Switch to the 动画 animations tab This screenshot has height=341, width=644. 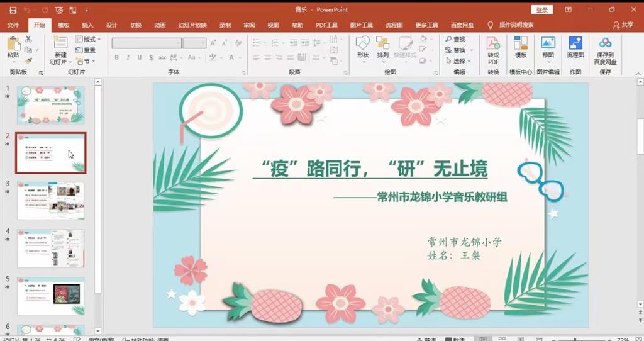coord(160,25)
